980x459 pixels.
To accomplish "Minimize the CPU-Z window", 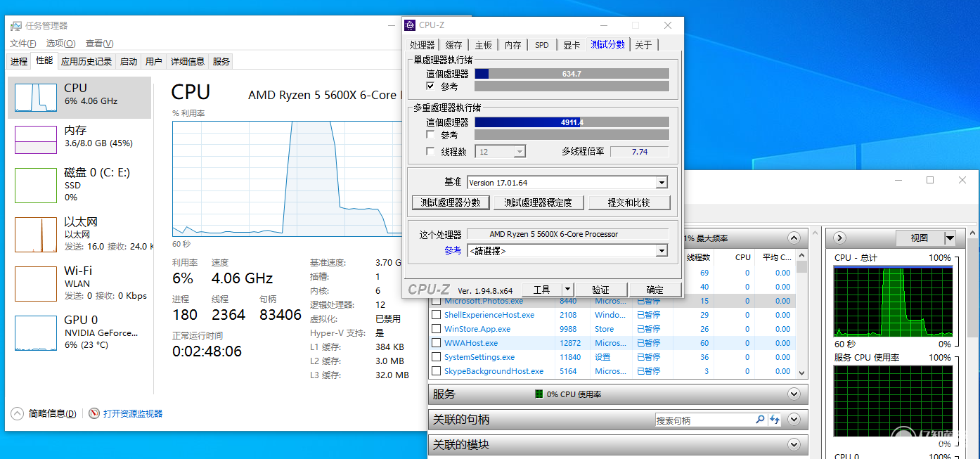I will click(604, 25).
